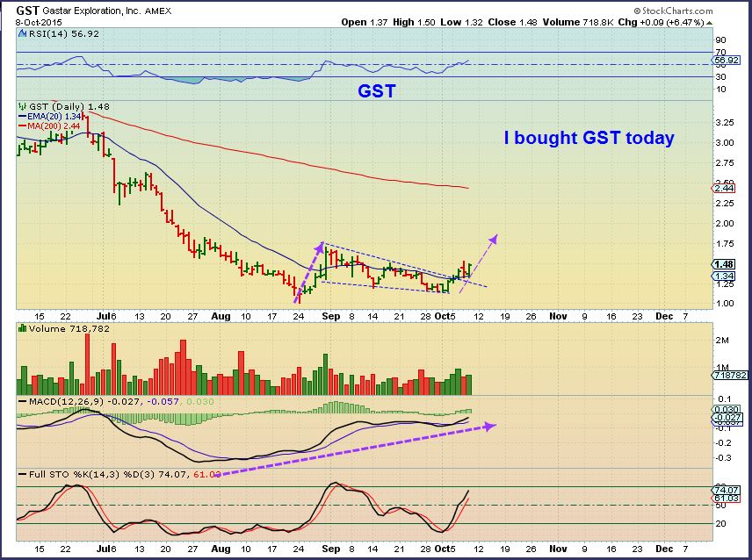Click the 2.00 price axis label
752x560 pixels.
pyautogui.click(x=724, y=223)
